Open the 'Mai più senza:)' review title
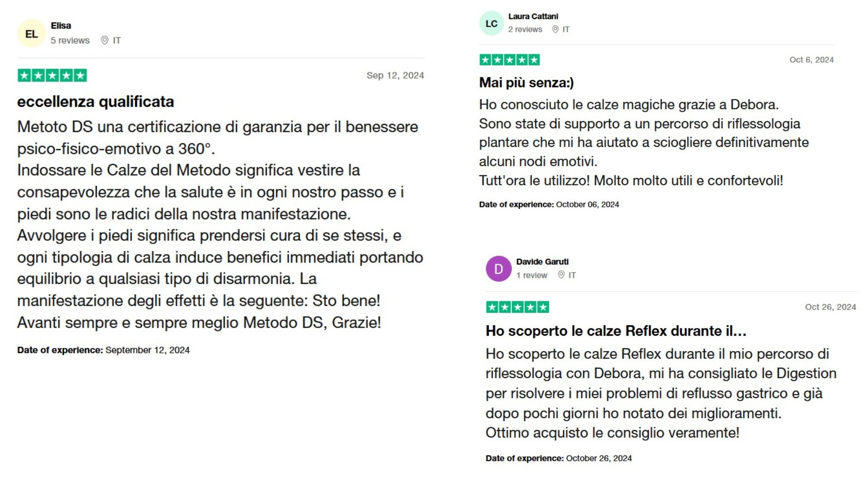This screenshot has width=868, height=488. (526, 82)
